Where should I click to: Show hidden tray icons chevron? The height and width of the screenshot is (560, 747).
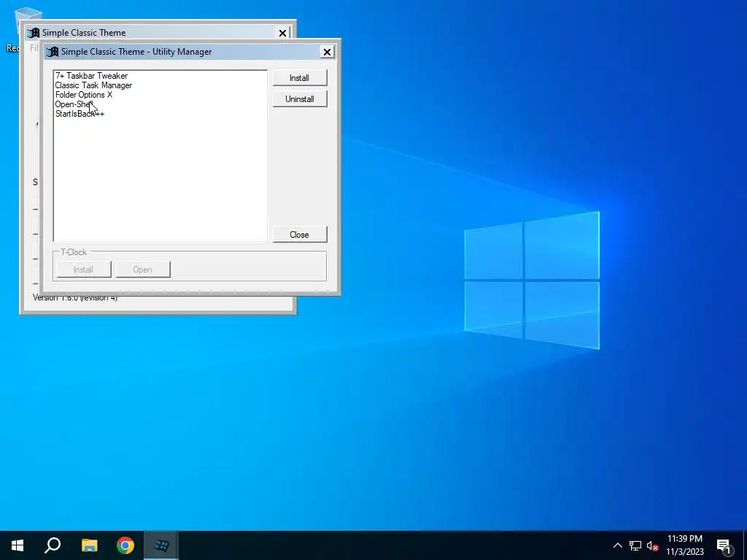(x=617, y=545)
